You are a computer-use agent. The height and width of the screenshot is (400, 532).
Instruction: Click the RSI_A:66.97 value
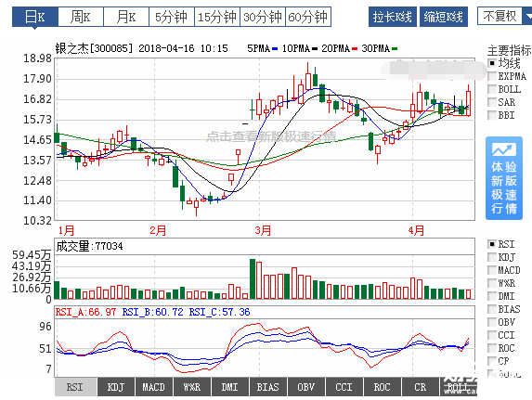click(85, 312)
